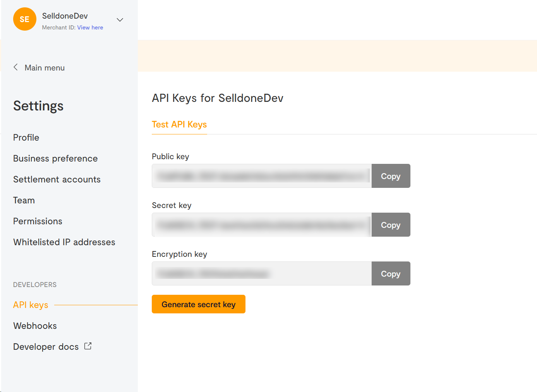
Task: Click the Secret key field
Action: (x=262, y=225)
